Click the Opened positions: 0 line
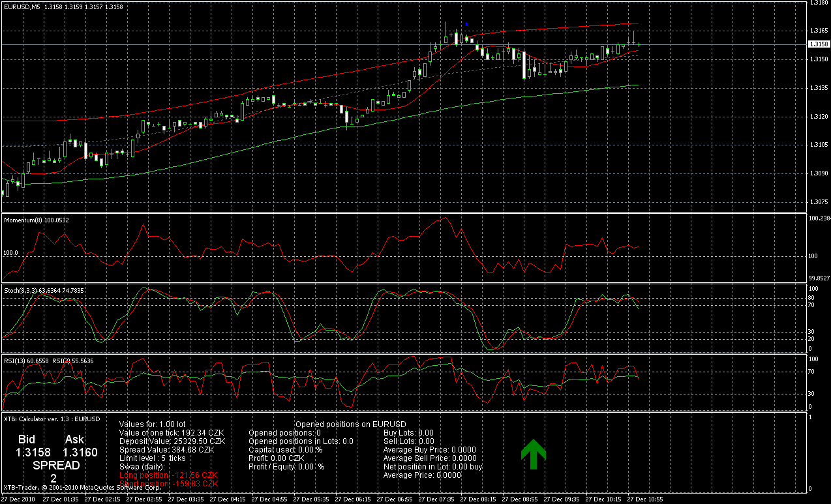Image resolution: width=831 pixels, height=504 pixels. point(285,433)
